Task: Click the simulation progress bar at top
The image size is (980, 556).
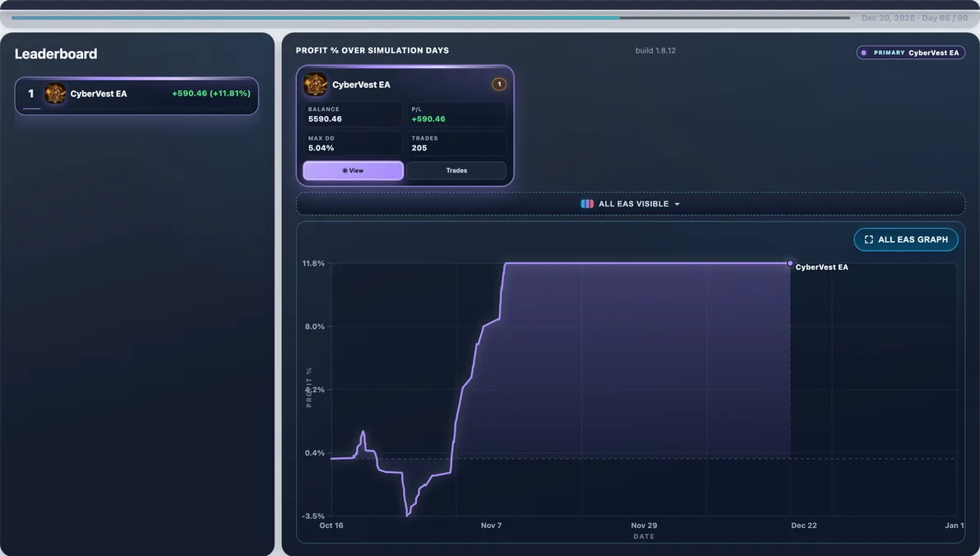Action: pos(431,17)
